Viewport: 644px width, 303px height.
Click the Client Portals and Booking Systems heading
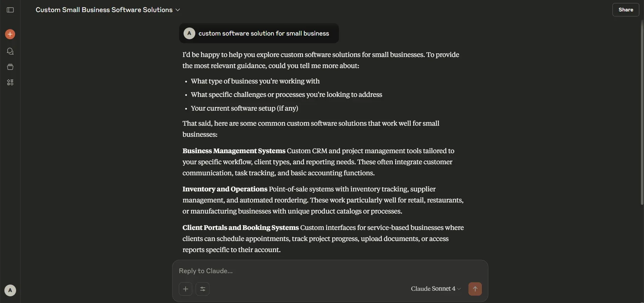[x=240, y=228]
